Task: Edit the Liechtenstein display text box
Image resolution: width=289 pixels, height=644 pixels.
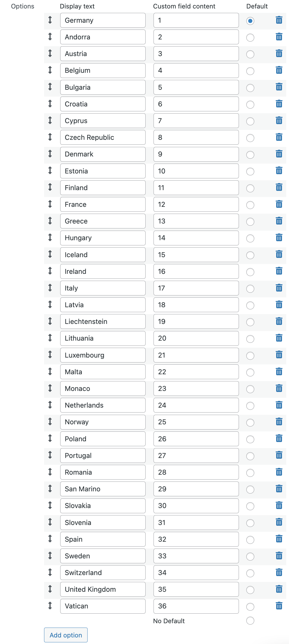Action: point(103,321)
